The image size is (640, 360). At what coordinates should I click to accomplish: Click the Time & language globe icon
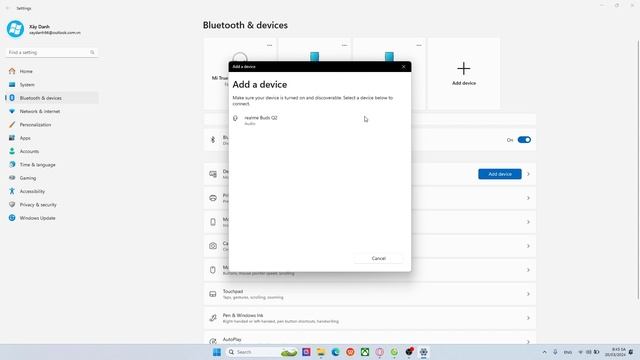pos(12,164)
